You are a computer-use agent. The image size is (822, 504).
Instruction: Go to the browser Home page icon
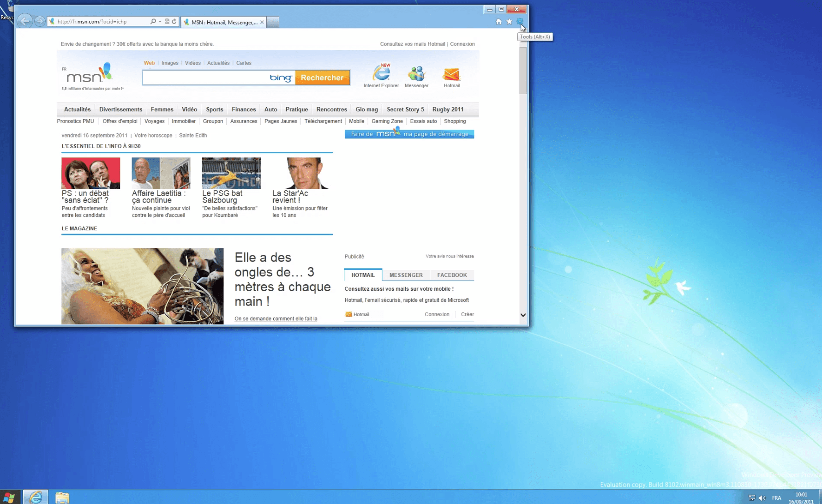click(498, 22)
